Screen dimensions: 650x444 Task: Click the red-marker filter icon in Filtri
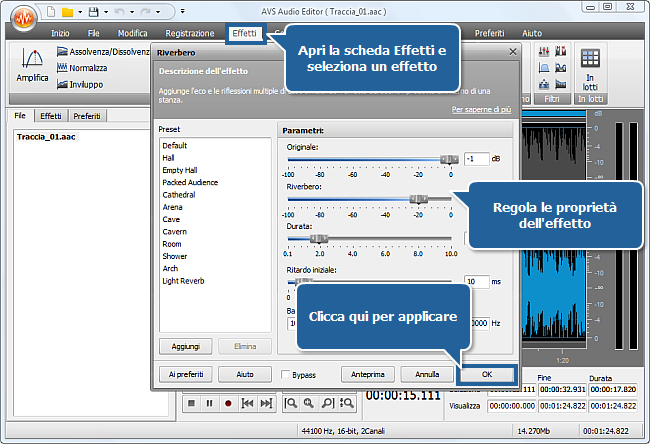(560, 51)
